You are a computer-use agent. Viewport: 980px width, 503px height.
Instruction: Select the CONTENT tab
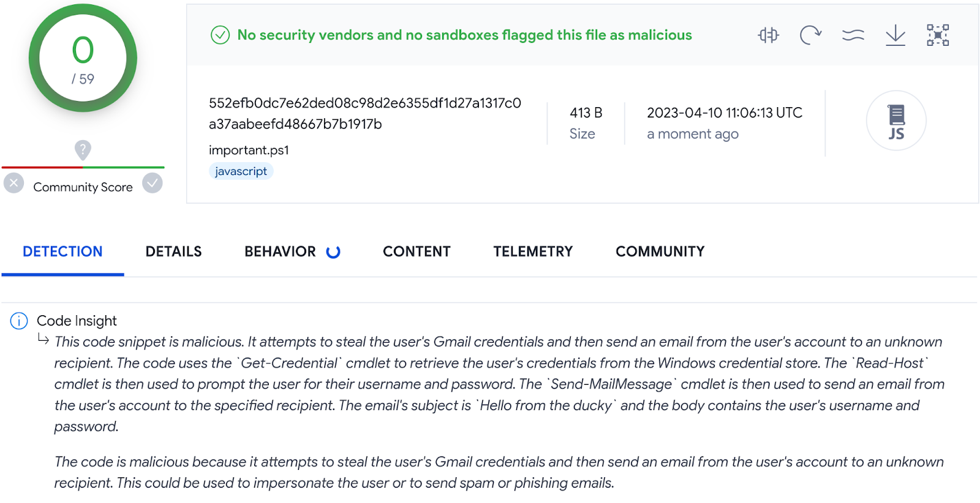(x=417, y=251)
